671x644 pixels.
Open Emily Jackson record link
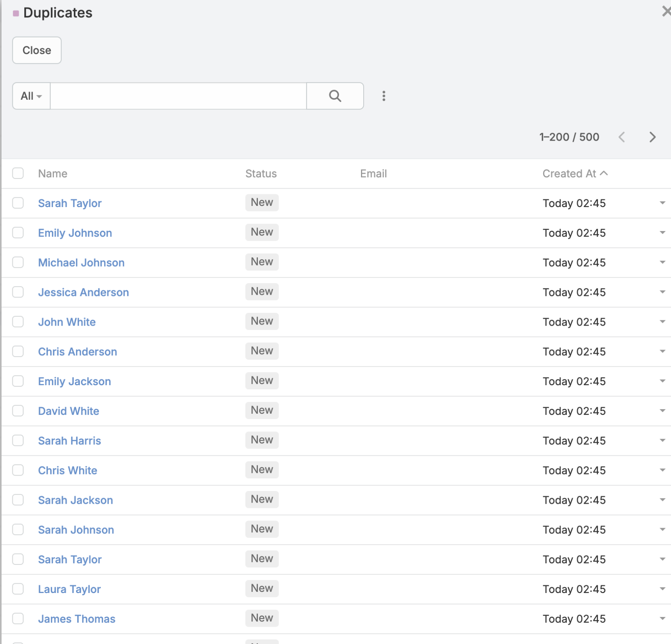click(x=75, y=382)
